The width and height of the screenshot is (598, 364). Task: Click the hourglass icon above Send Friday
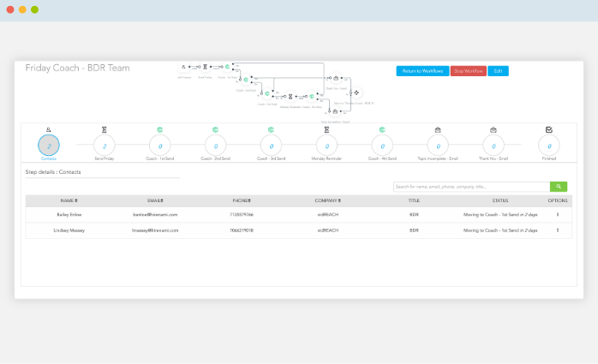pos(105,130)
